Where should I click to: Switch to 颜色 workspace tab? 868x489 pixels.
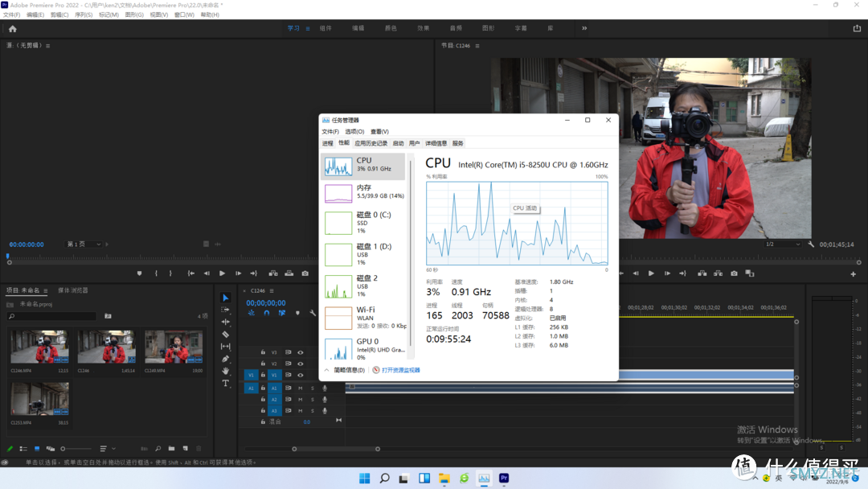click(391, 28)
